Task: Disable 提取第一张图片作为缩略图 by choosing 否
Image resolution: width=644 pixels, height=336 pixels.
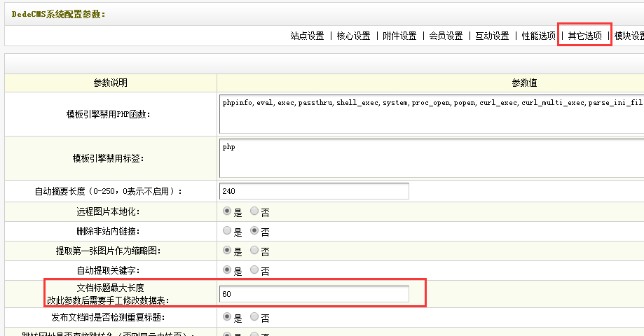Action: (x=254, y=250)
